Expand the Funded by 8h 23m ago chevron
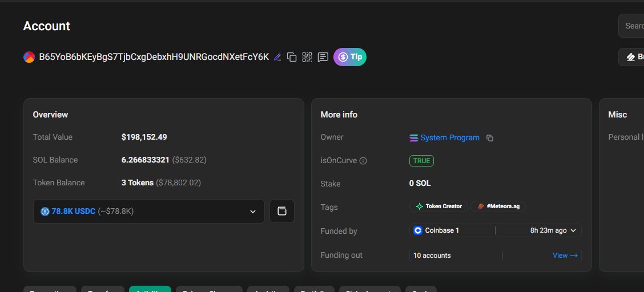This screenshot has width=644, height=292. click(x=573, y=230)
